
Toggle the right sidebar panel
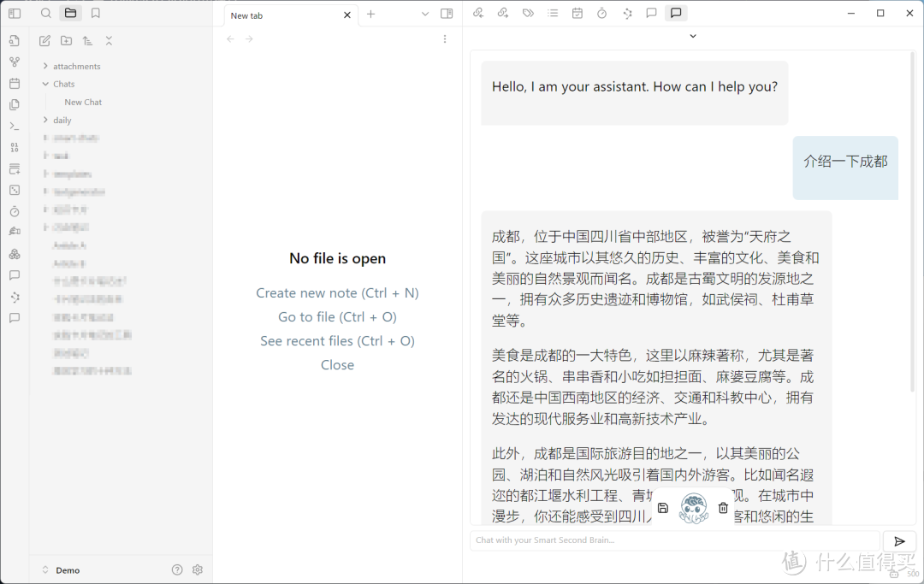(x=446, y=15)
